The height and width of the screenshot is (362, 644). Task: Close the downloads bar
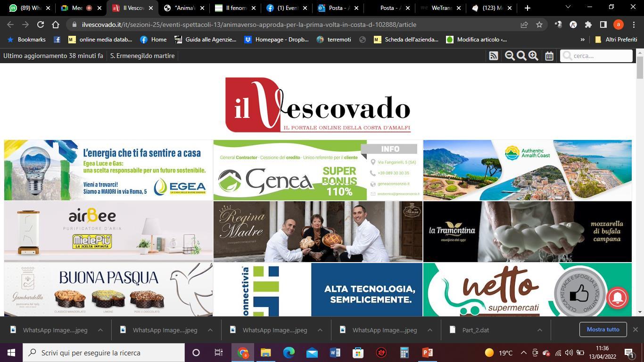tap(635, 329)
